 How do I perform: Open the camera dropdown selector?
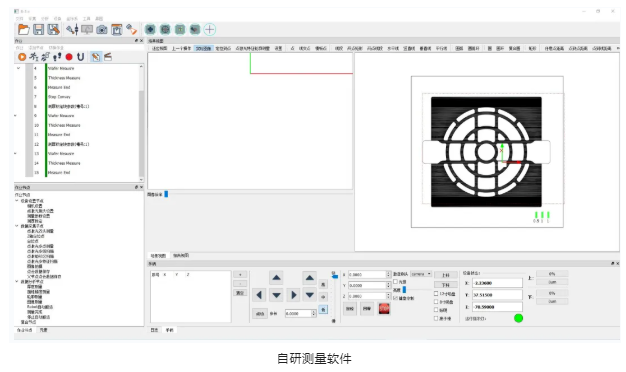click(421, 274)
